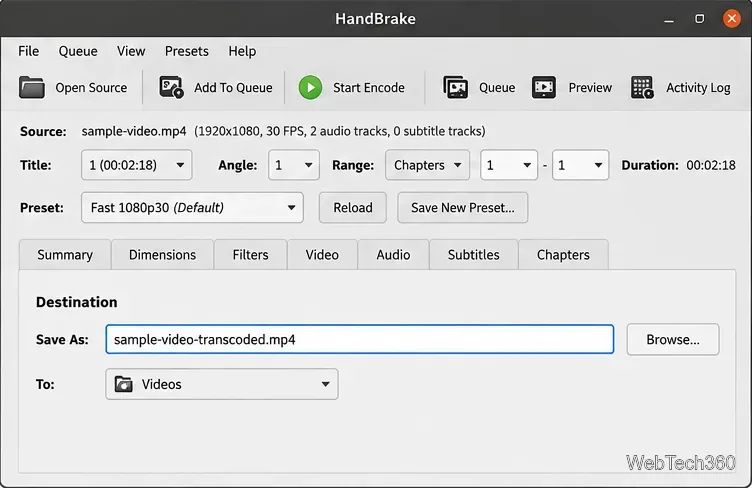Close the HandBrake window

click(x=731, y=19)
